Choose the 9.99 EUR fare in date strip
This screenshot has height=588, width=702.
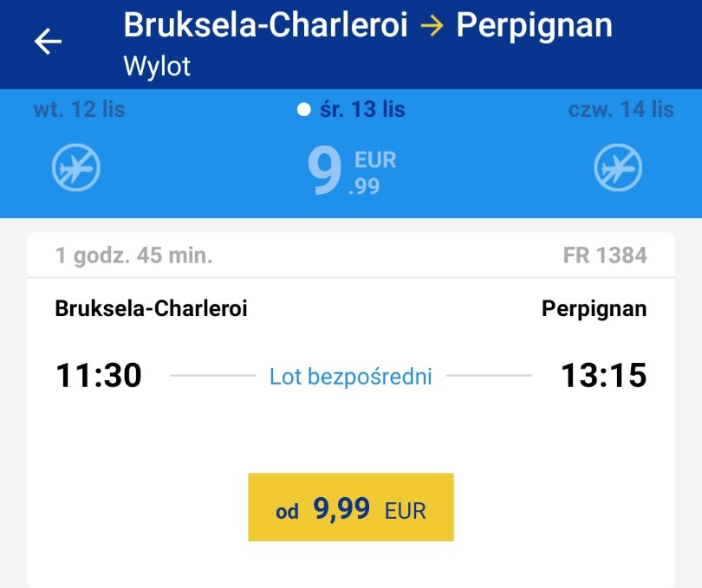(352, 171)
